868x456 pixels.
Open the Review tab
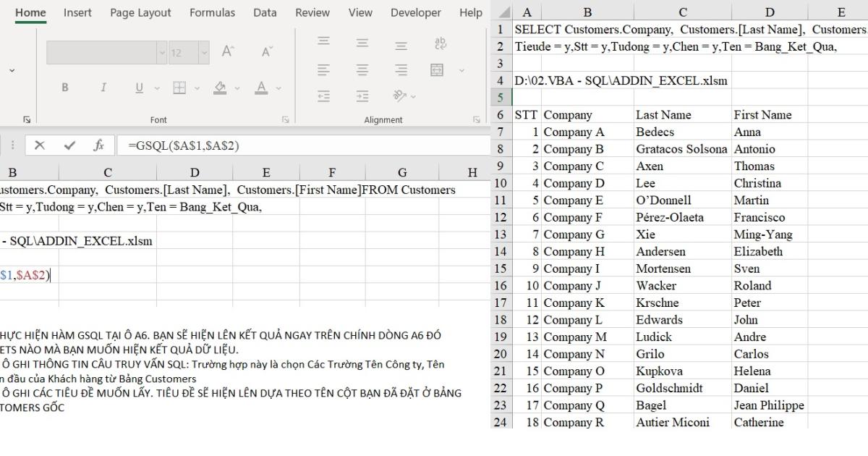(312, 12)
